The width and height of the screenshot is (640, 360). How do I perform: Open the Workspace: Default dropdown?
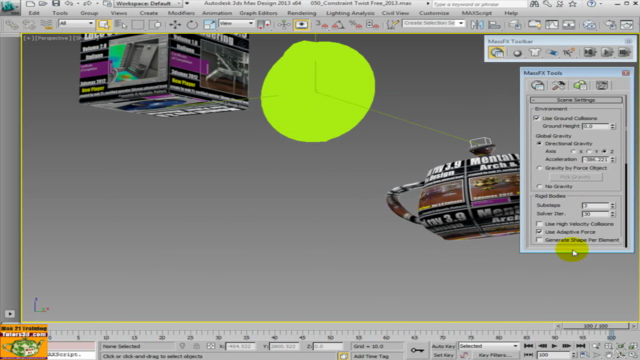(148, 4)
